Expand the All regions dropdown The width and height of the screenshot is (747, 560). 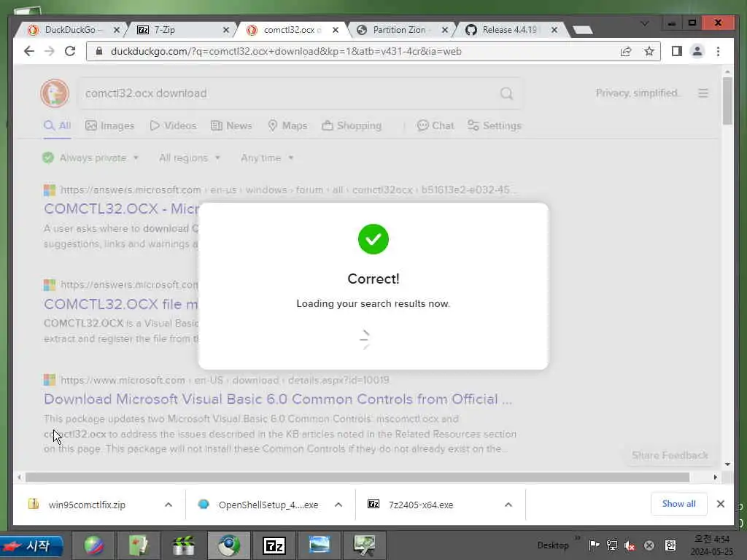tap(190, 157)
